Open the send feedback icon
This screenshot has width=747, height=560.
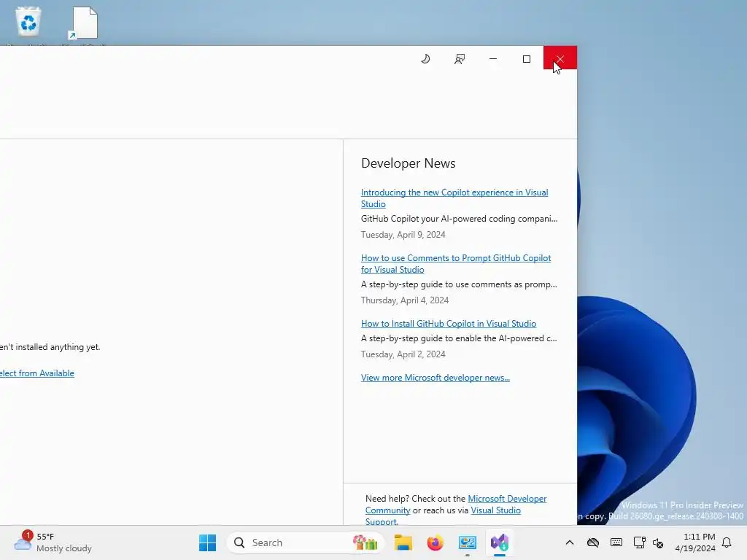point(460,59)
